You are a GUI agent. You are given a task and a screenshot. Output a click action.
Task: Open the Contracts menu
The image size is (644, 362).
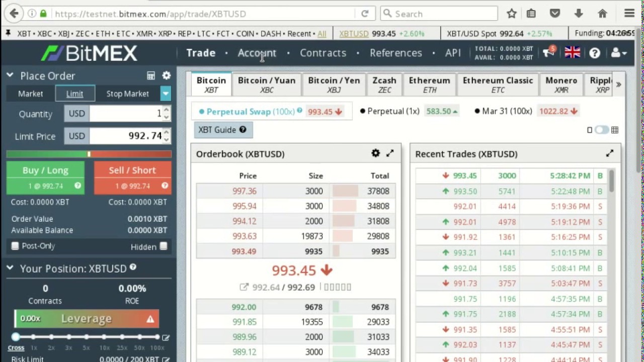tap(323, 53)
